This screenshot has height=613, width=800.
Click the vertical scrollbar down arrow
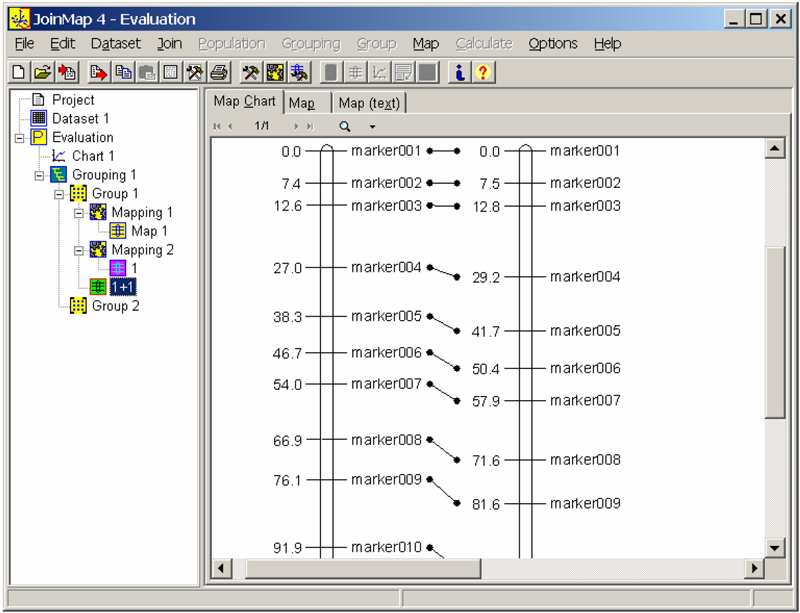click(774, 548)
